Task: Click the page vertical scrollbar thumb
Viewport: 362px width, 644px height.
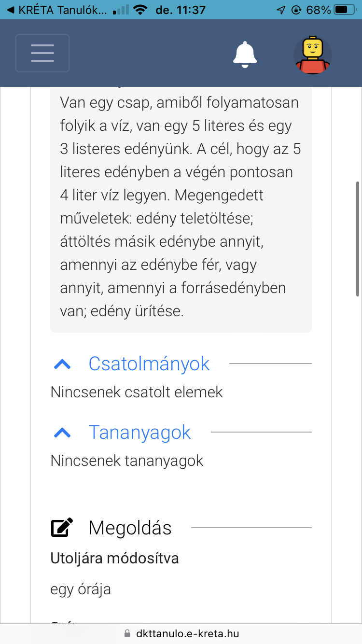Action: click(x=358, y=239)
